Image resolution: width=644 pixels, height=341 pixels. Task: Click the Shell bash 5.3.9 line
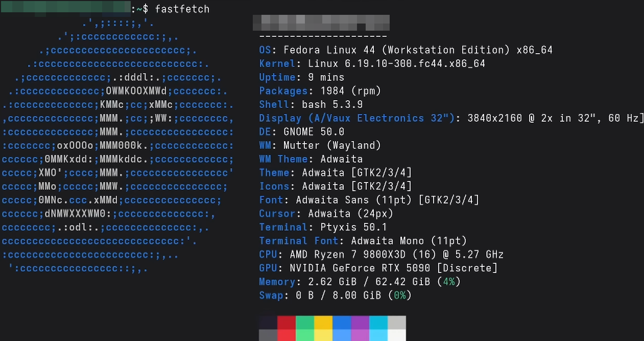(x=311, y=105)
